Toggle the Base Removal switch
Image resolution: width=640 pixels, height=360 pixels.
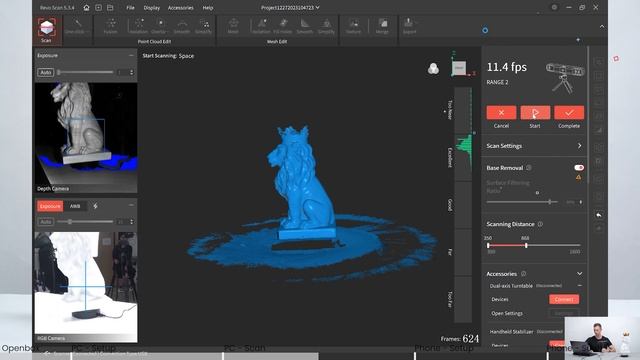pyautogui.click(x=579, y=168)
